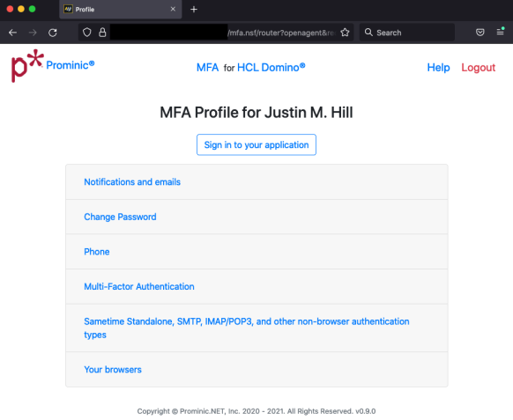Expand Multi-Factor Authentication section

point(256,287)
